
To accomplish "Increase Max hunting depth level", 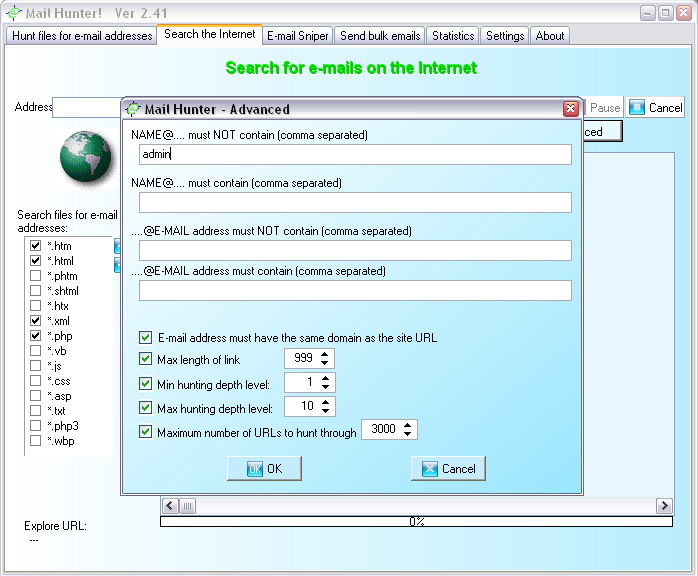I will tap(325, 402).
